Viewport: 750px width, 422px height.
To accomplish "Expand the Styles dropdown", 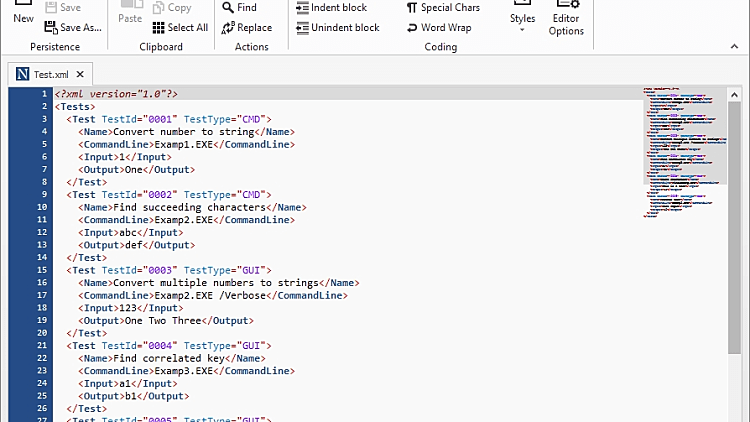I will [x=522, y=22].
